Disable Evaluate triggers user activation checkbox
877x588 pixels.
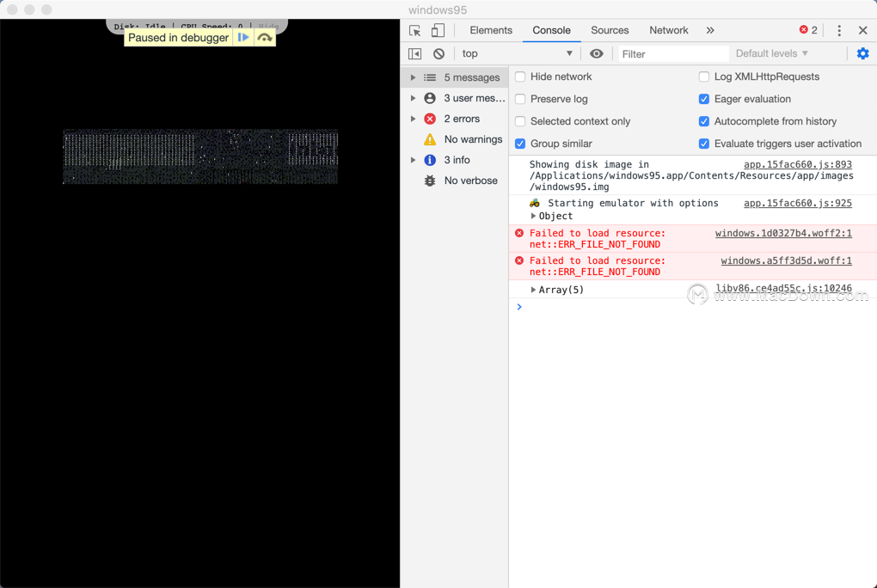click(x=704, y=144)
